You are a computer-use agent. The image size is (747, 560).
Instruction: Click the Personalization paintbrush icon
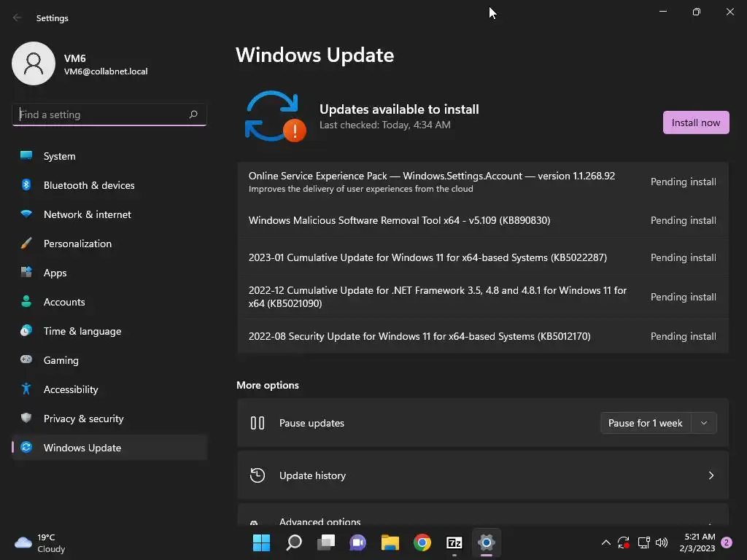tap(26, 244)
